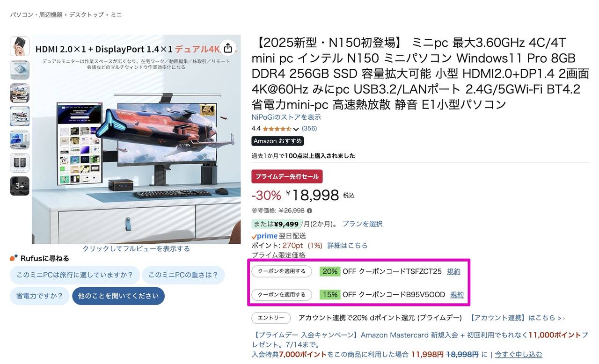Visit the NiPoGi store link
The height and width of the screenshot is (364, 599).
click(286, 117)
